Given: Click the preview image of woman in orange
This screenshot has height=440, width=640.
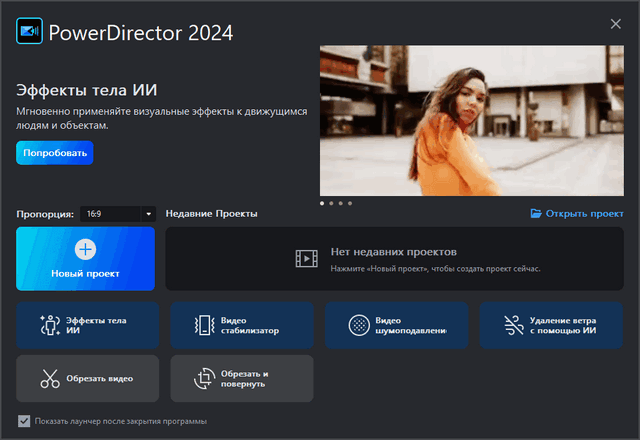Looking at the screenshot, I should pos(472,120).
